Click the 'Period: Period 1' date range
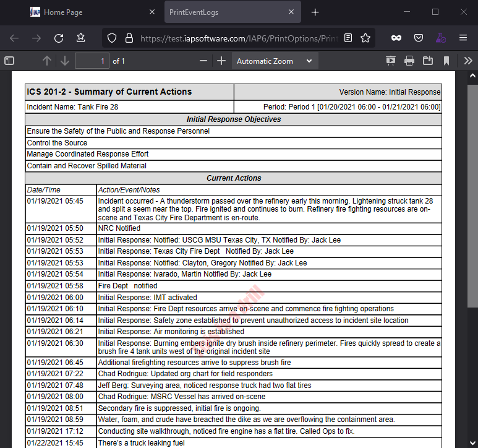This screenshot has width=478, height=448. [352, 107]
